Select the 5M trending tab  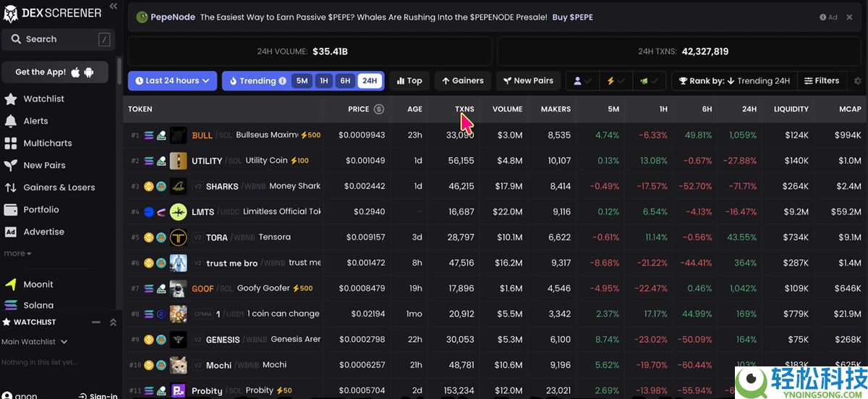(302, 81)
